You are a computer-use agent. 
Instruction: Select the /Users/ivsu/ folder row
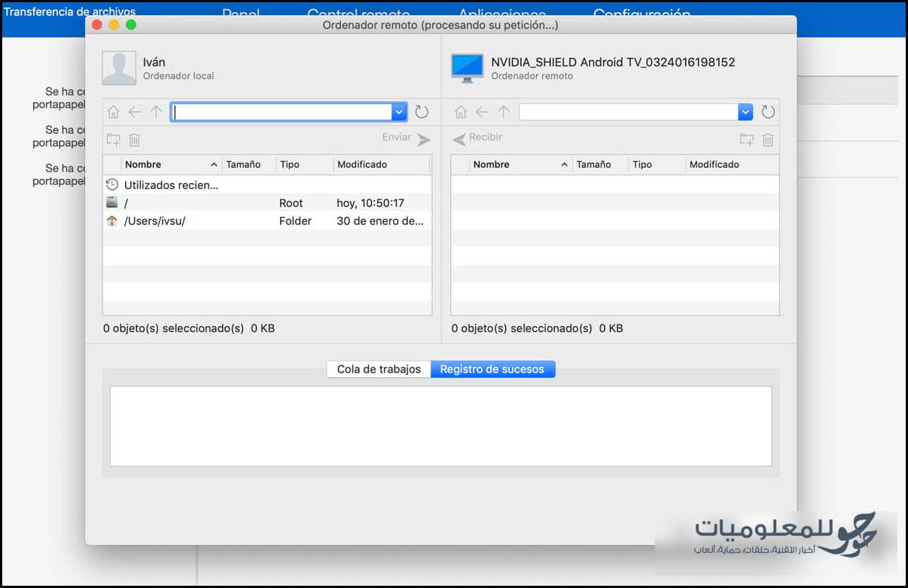tap(154, 221)
